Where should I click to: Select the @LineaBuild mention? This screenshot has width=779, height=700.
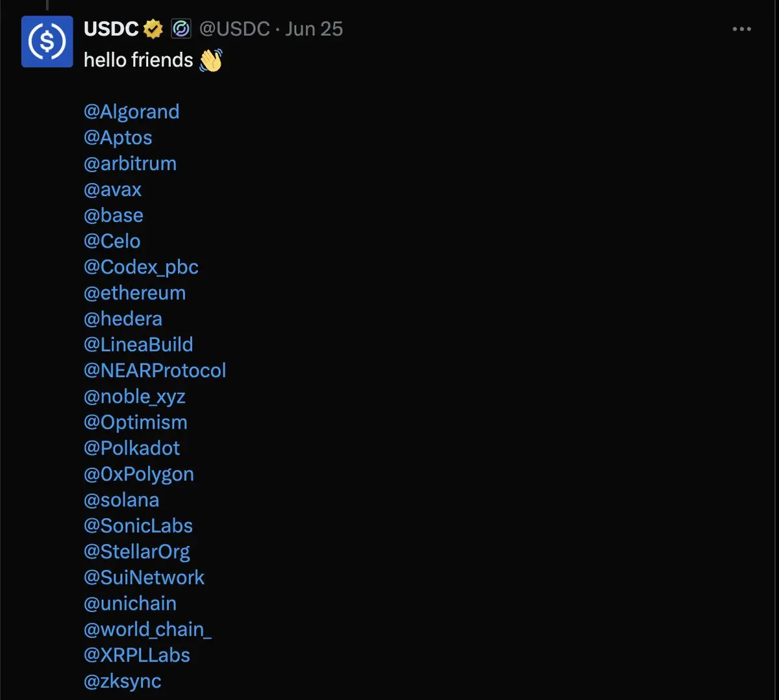(x=138, y=345)
